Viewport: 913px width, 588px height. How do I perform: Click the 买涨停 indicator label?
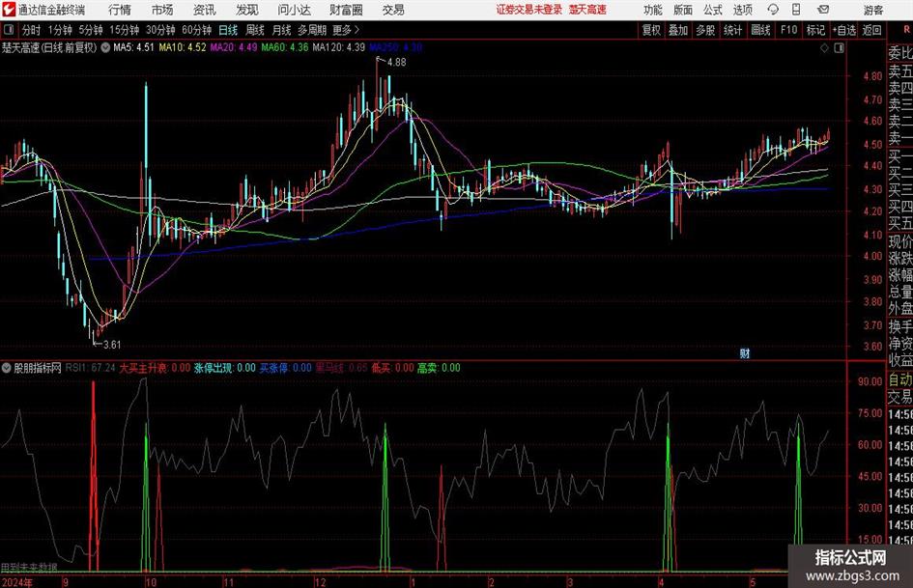point(285,368)
